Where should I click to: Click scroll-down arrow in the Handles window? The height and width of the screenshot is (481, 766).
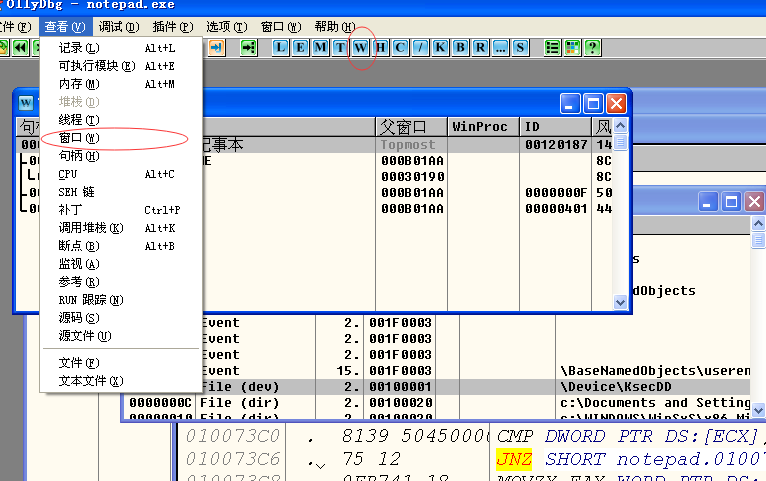tap(758, 410)
